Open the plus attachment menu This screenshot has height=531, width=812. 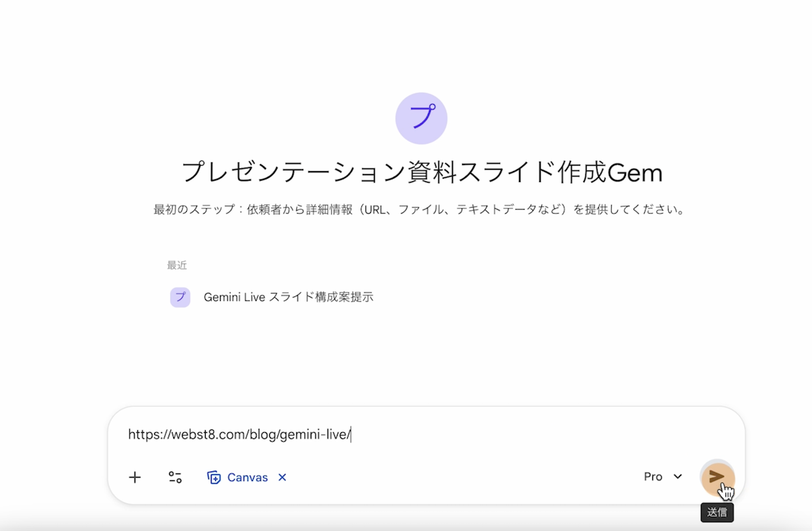point(135,478)
